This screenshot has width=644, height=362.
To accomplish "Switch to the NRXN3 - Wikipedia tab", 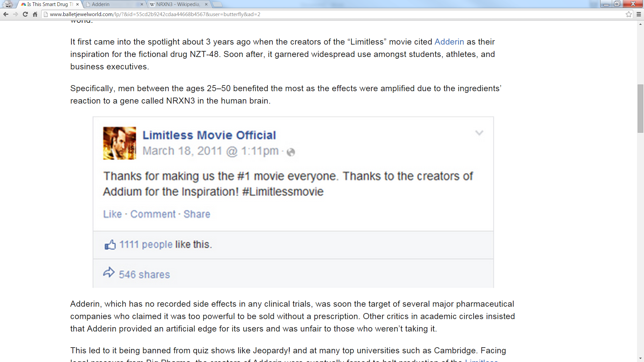I will [x=178, y=4].
